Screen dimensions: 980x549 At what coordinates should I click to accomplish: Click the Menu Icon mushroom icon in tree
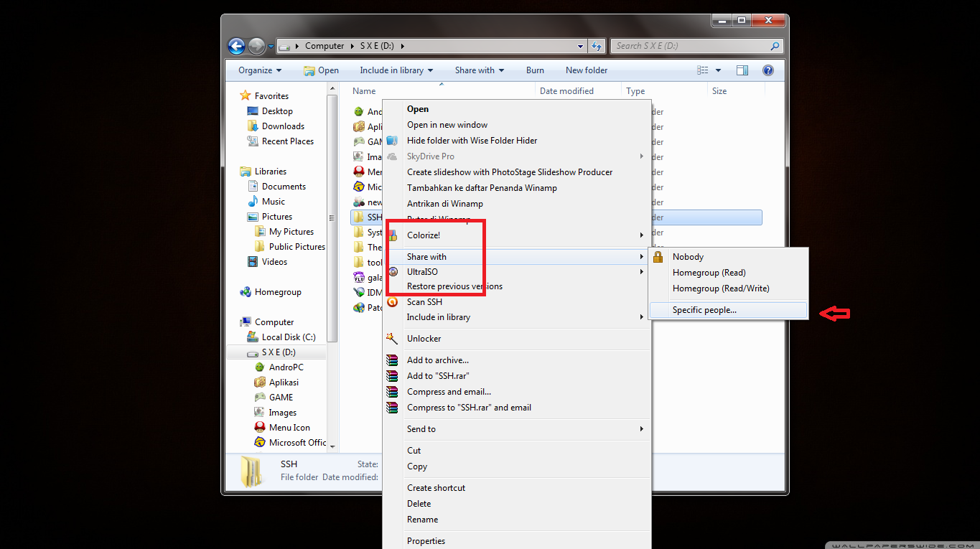[x=260, y=428]
